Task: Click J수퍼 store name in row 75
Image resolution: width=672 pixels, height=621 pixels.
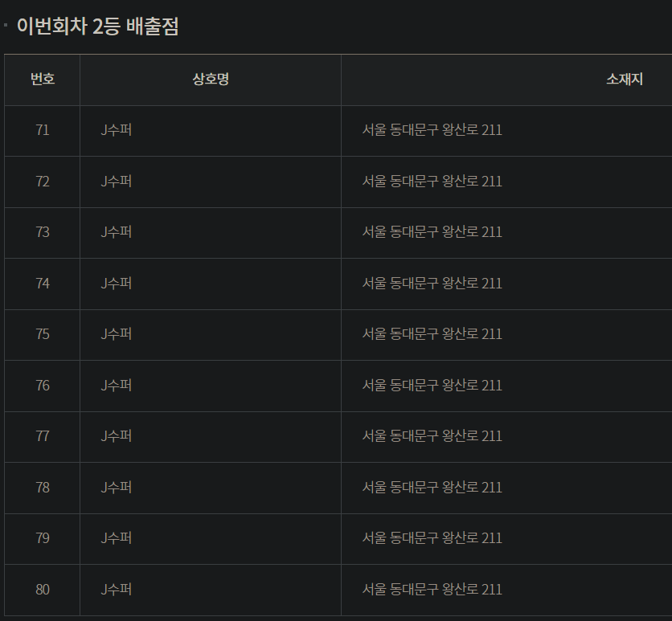Action: click(117, 334)
